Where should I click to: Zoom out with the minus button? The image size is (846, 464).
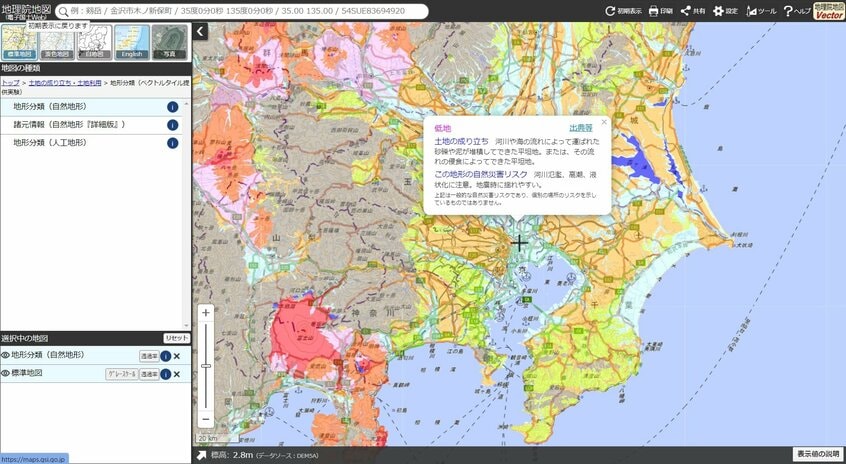click(206, 419)
